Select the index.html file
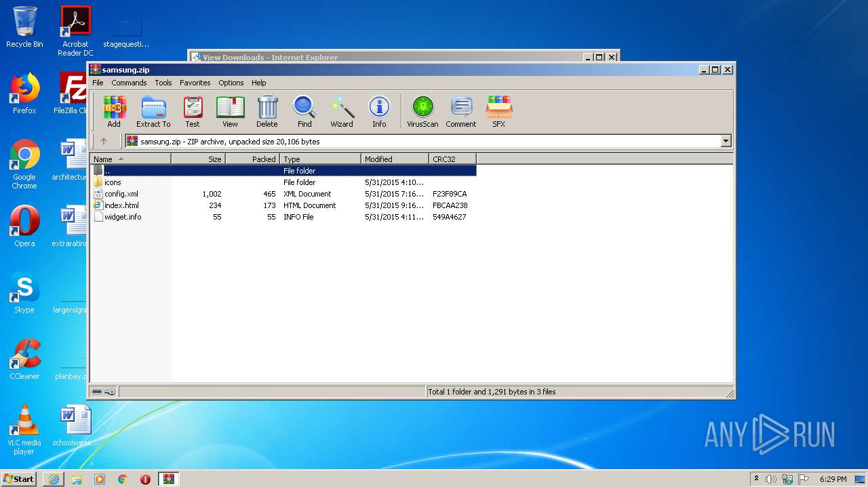This screenshot has height=488, width=868. click(283, 205)
